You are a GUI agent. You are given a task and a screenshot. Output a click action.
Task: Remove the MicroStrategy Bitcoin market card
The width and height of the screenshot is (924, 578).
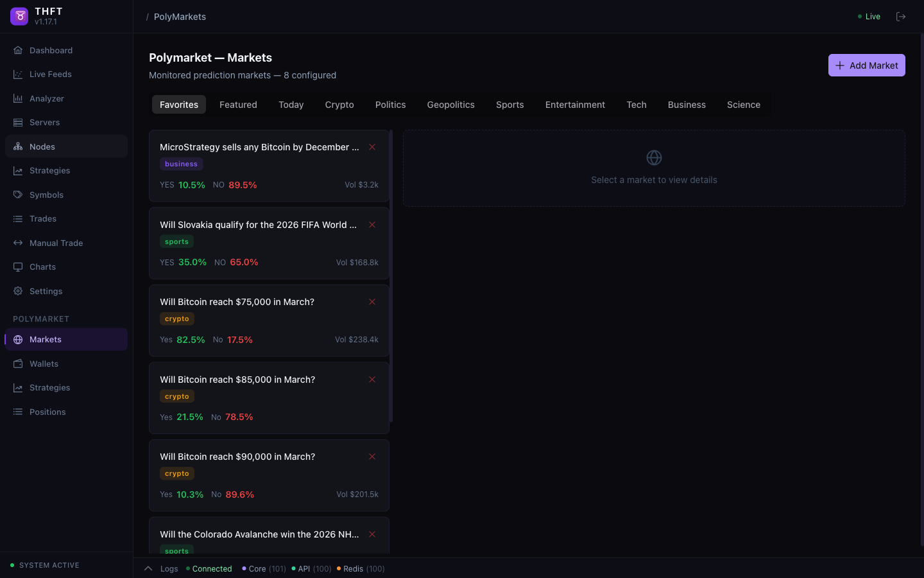pyautogui.click(x=372, y=147)
